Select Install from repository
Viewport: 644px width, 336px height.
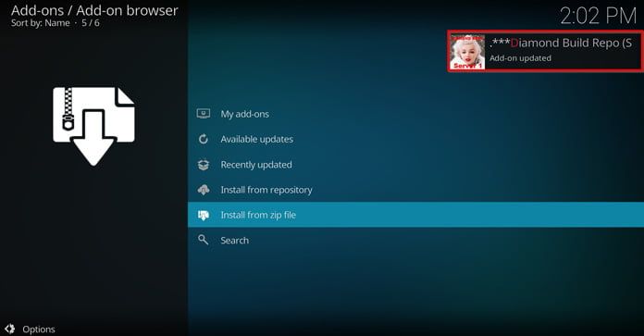415,190
